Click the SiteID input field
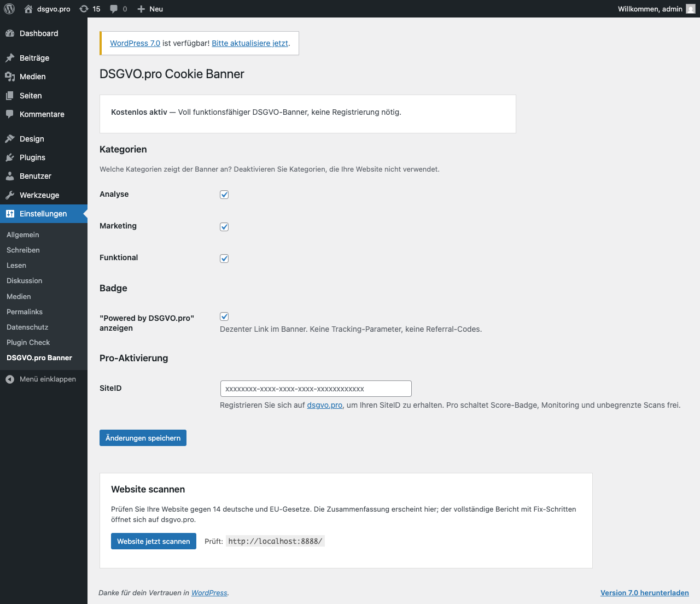This screenshot has height=604, width=700. coord(316,389)
